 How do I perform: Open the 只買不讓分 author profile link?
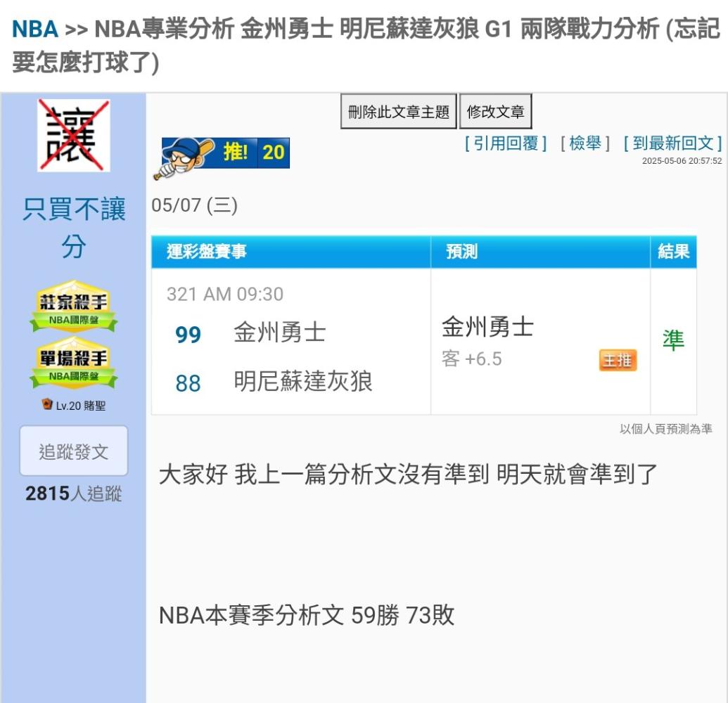(x=74, y=227)
